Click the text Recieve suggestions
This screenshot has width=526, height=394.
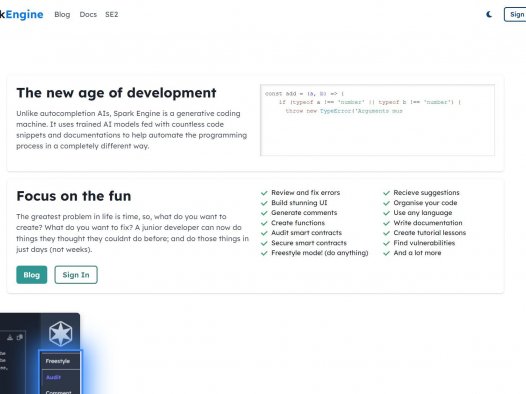426,192
